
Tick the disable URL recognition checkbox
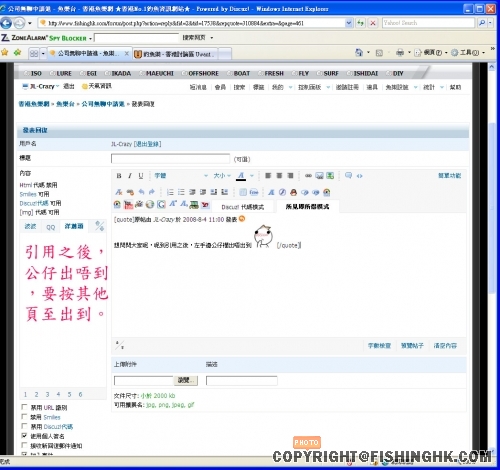coord(24,407)
